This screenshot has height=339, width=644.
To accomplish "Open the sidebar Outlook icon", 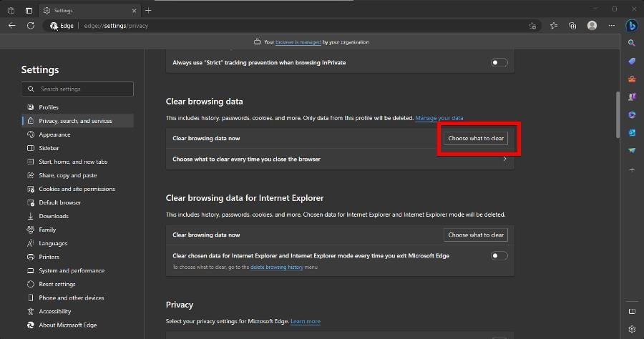I will click(x=632, y=132).
